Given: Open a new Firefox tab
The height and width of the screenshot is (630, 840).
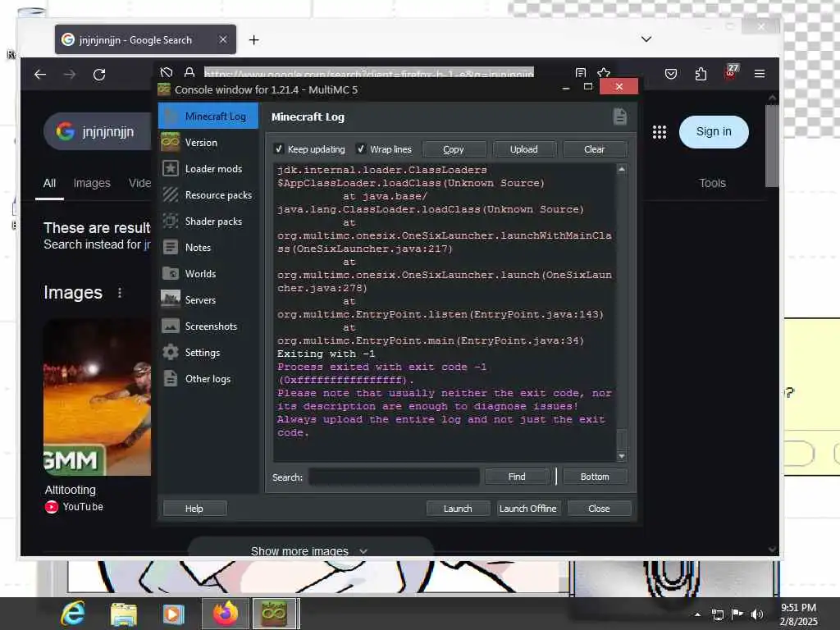Looking at the screenshot, I should tap(254, 39).
